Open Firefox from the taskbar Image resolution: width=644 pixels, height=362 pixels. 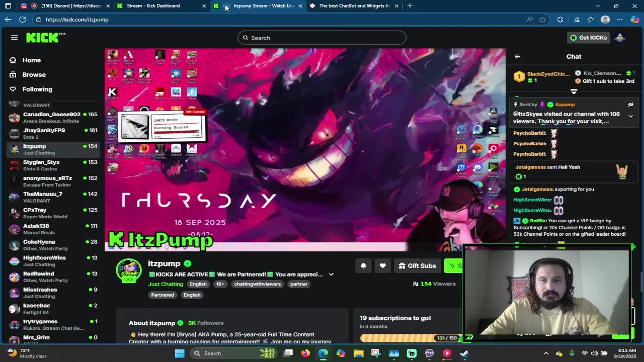[x=305, y=353]
